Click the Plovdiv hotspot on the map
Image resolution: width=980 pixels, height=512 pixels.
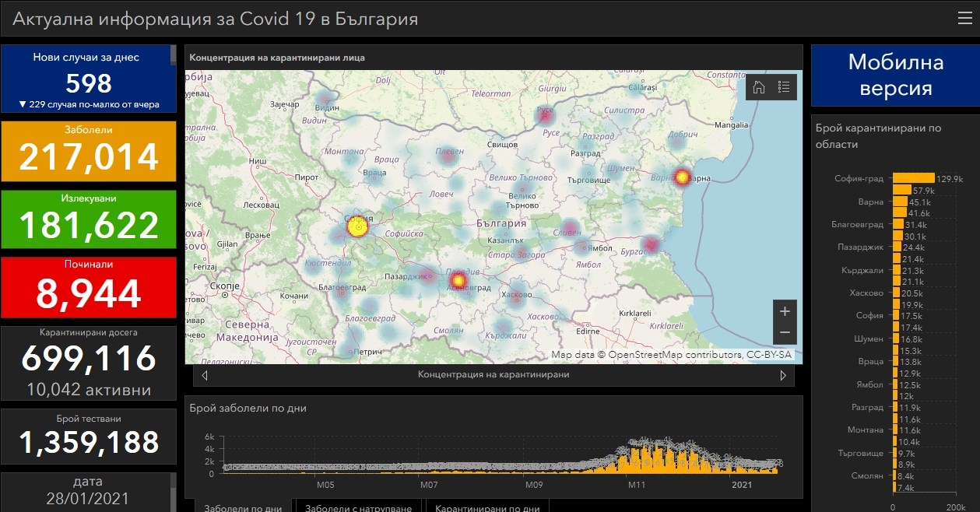pyautogui.click(x=458, y=280)
